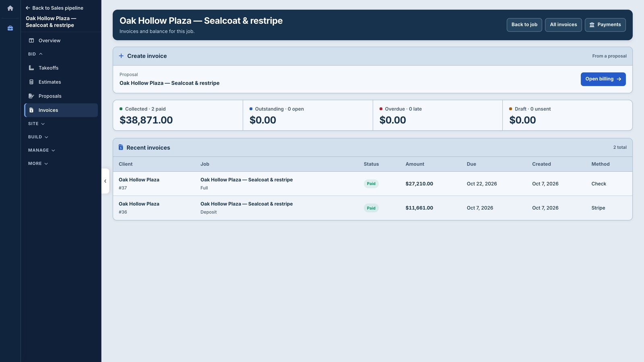Open Proposals in the sidebar
This screenshot has height=362, width=644.
(x=61, y=96)
